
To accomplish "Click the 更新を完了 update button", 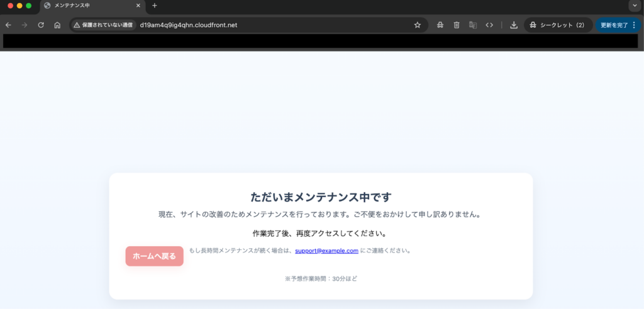I will (x=613, y=25).
